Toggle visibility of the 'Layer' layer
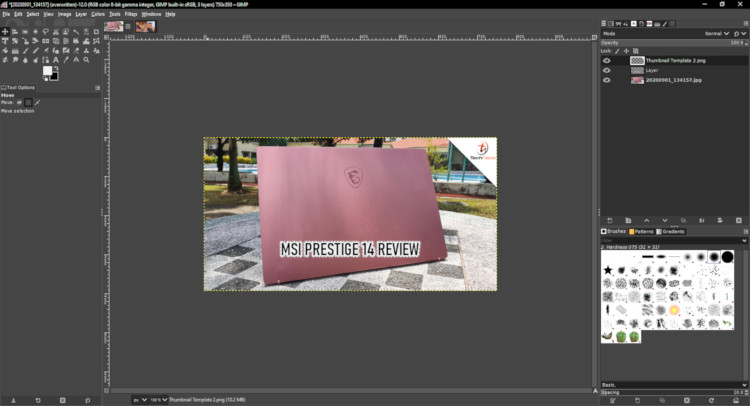750x406 pixels. [x=607, y=70]
